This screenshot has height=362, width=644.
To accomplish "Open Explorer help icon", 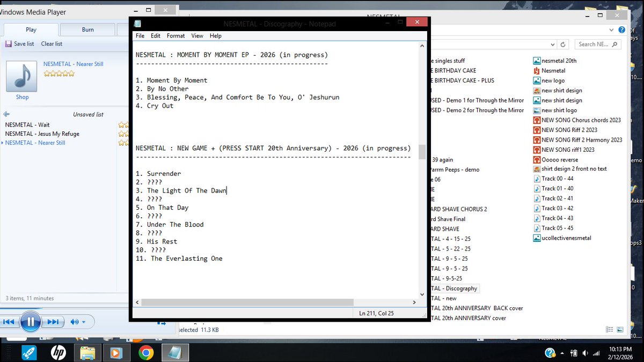I will click(621, 31).
